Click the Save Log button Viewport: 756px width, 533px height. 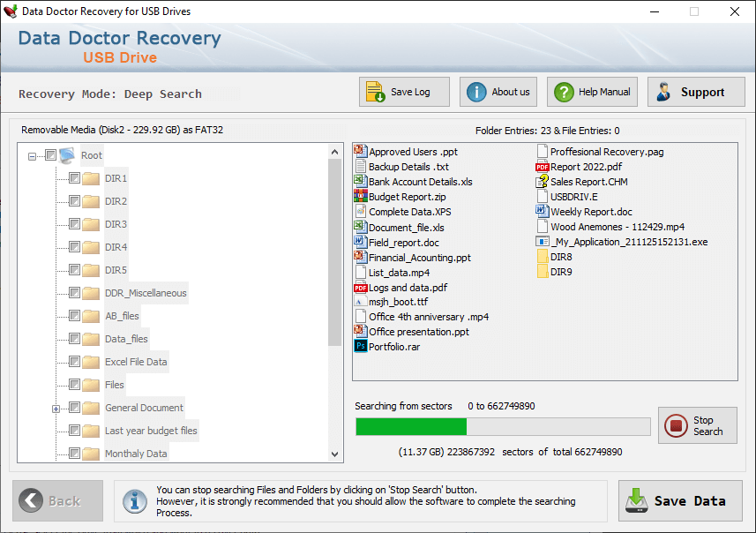coord(404,92)
